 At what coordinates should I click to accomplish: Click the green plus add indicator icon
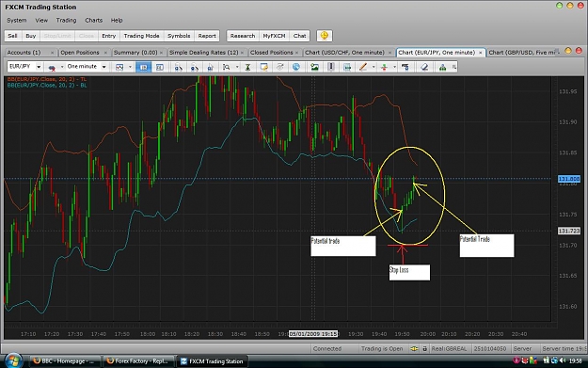[x=384, y=67]
